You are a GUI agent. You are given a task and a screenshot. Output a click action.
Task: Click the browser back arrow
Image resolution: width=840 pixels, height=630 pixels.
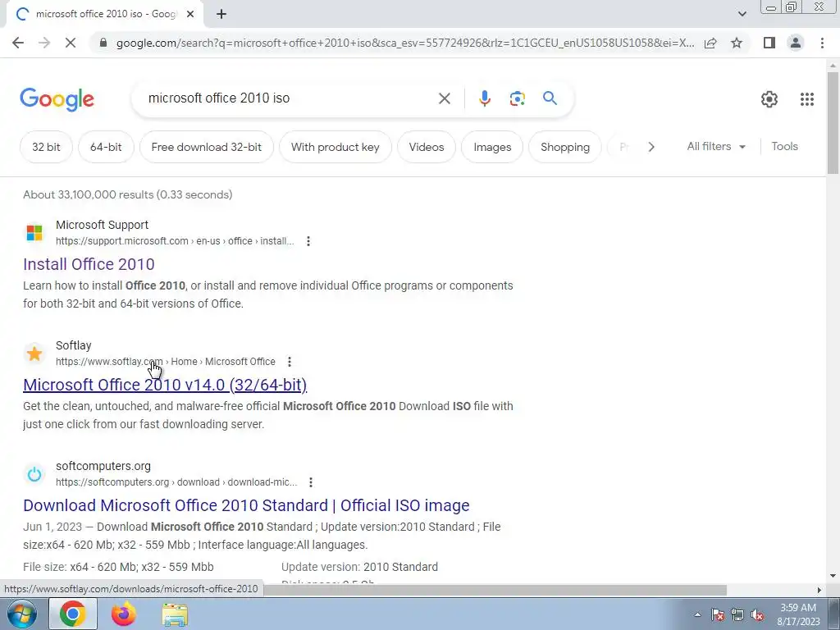click(18, 43)
